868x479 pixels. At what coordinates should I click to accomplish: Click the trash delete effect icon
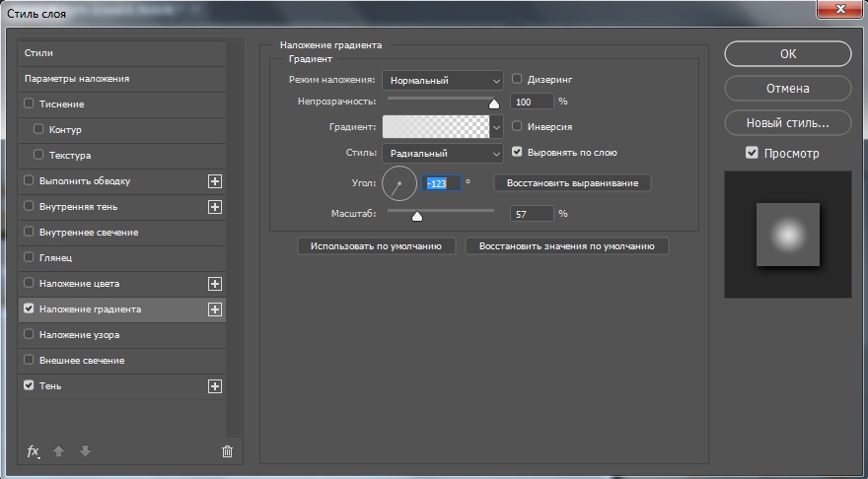227,451
